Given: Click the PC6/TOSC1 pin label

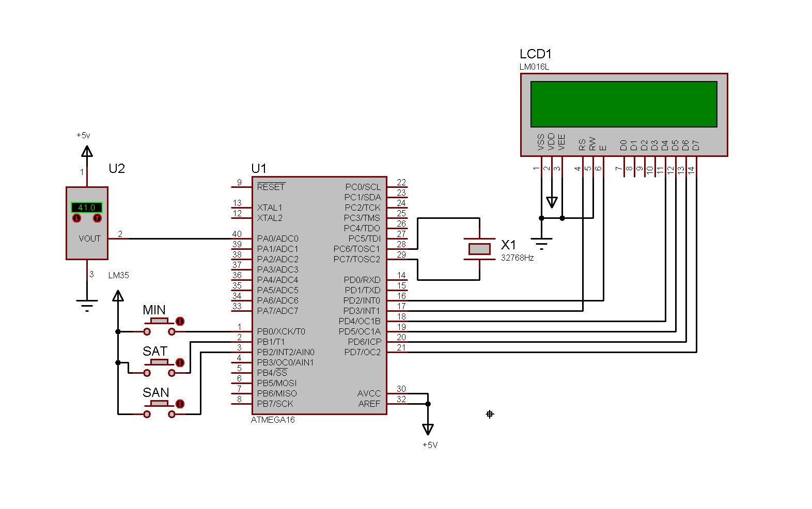Looking at the screenshot, I should 357,249.
